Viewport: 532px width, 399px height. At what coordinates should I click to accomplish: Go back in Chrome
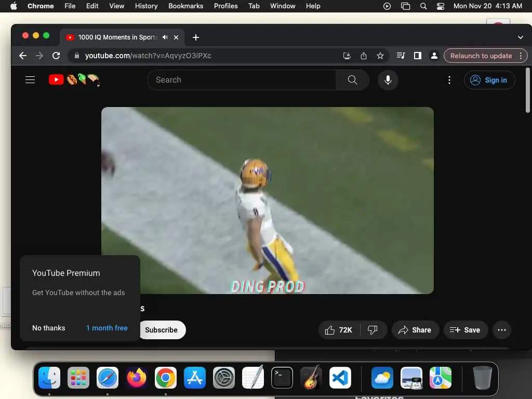(x=23, y=56)
